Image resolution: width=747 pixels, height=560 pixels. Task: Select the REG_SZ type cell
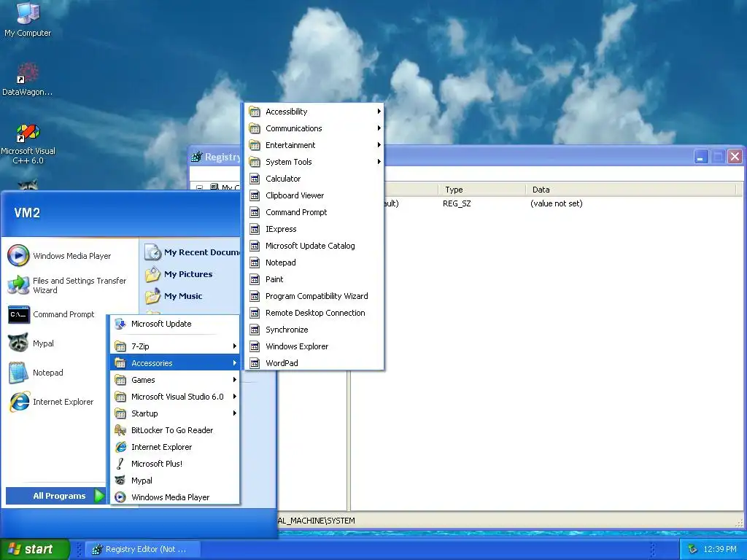(457, 203)
